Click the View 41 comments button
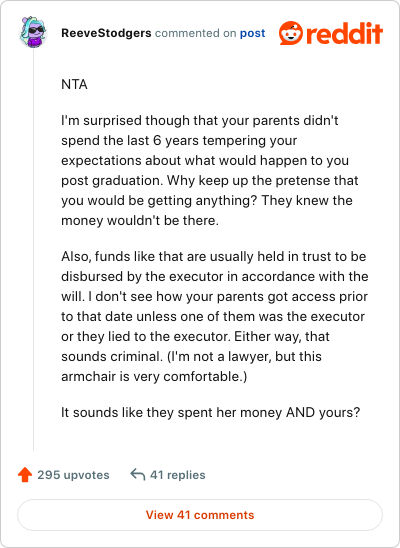The width and height of the screenshot is (400, 548). tap(200, 515)
